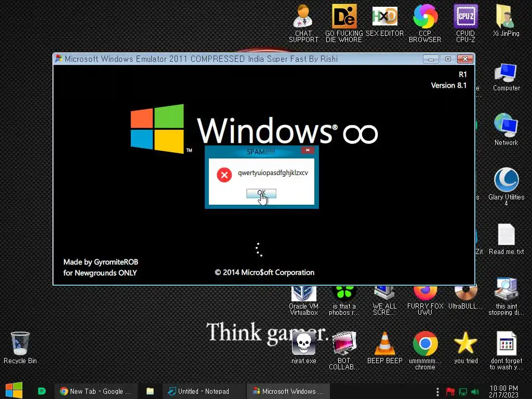Image resolution: width=532 pixels, height=399 pixels.
Task: Minimize the Windows Emulator window
Action: pos(431,59)
